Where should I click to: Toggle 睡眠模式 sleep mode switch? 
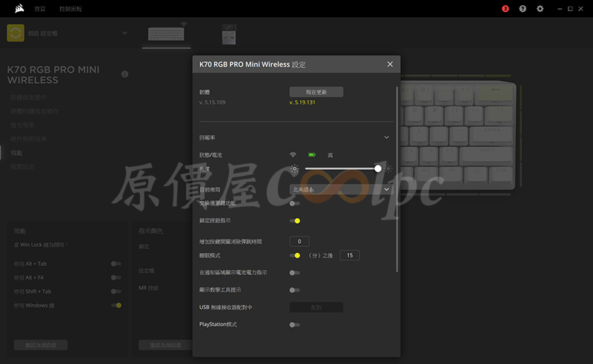click(x=295, y=256)
